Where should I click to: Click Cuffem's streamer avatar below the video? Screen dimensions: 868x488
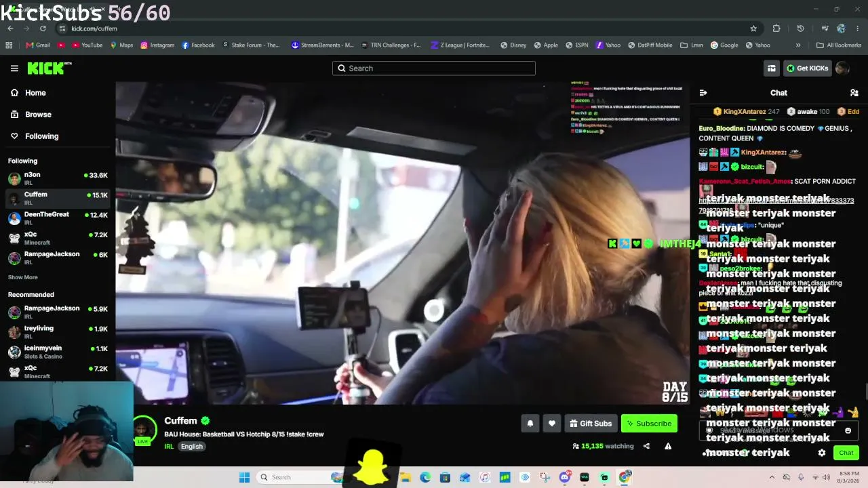tap(142, 429)
